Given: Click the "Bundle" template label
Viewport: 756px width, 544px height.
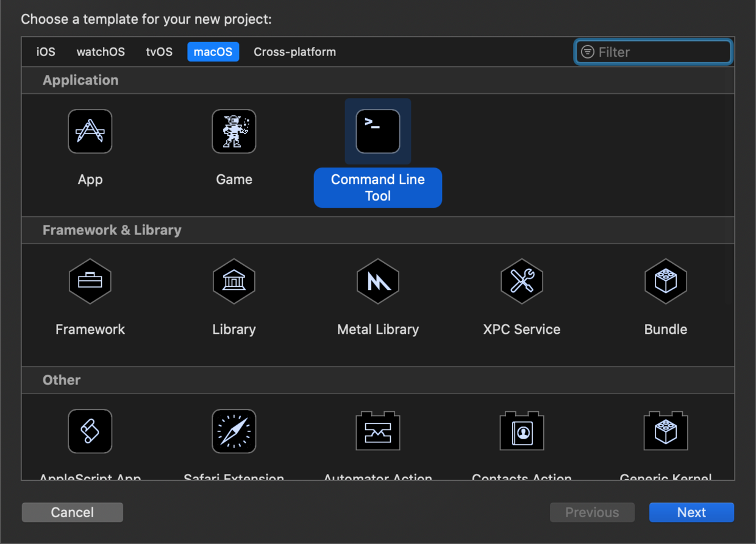Looking at the screenshot, I should point(666,330).
